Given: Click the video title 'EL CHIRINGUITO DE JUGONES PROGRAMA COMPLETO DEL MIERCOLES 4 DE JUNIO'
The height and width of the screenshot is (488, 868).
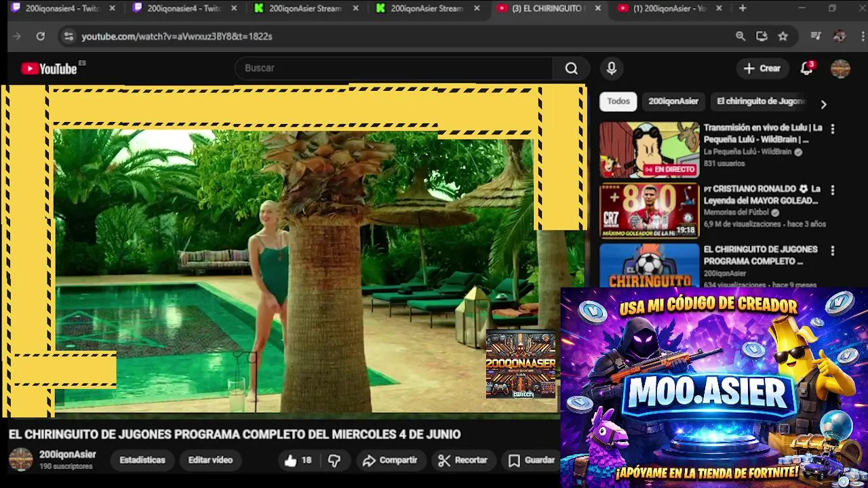Looking at the screenshot, I should (x=235, y=434).
